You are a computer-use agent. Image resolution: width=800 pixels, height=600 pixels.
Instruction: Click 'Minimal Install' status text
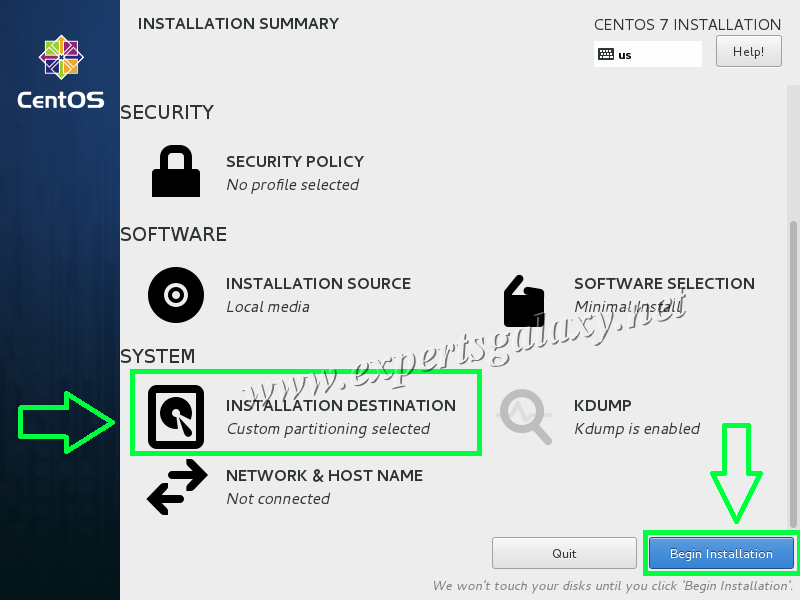[629, 307]
